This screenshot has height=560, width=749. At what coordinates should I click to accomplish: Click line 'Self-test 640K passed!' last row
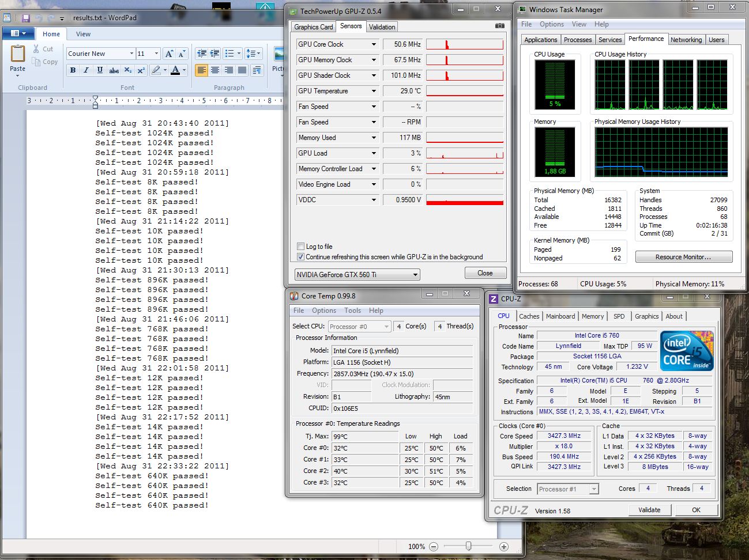coord(152,505)
